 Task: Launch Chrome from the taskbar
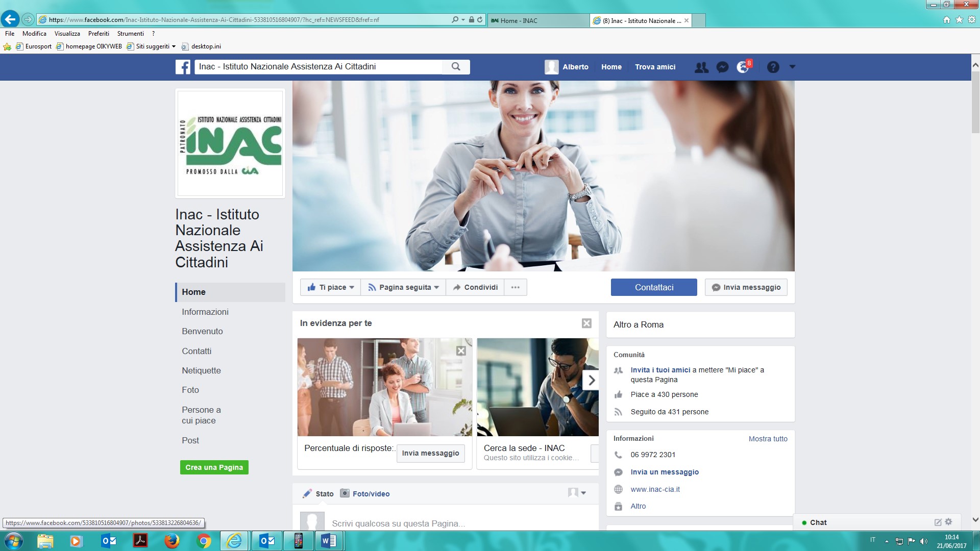203,541
